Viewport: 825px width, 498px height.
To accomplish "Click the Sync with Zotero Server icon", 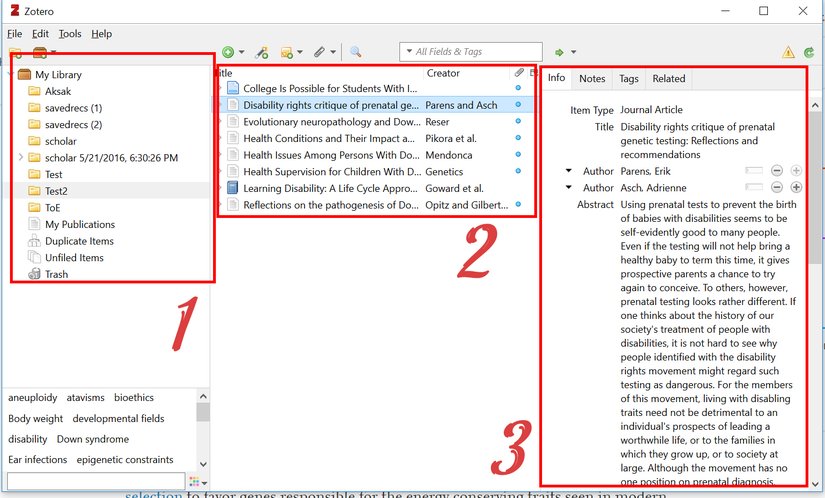I will click(x=809, y=52).
